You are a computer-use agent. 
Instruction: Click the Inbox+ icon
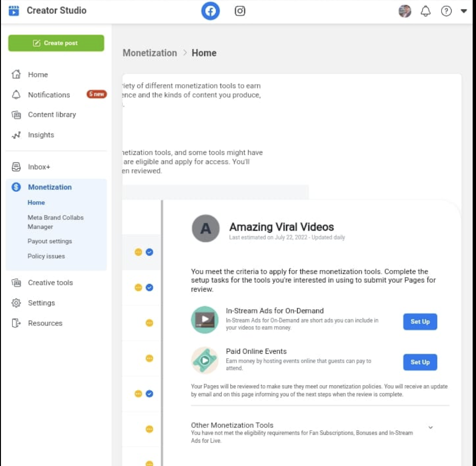coord(16,167)
